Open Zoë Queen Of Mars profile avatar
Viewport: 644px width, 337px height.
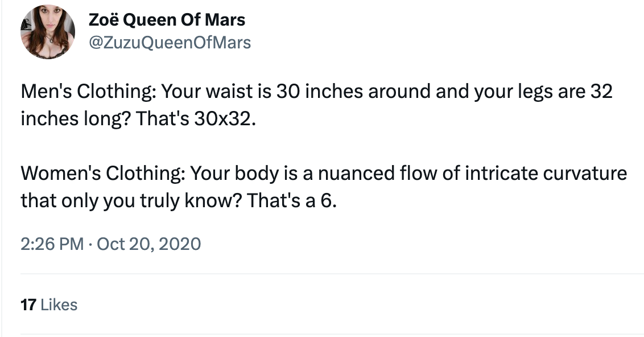[48, 32]
